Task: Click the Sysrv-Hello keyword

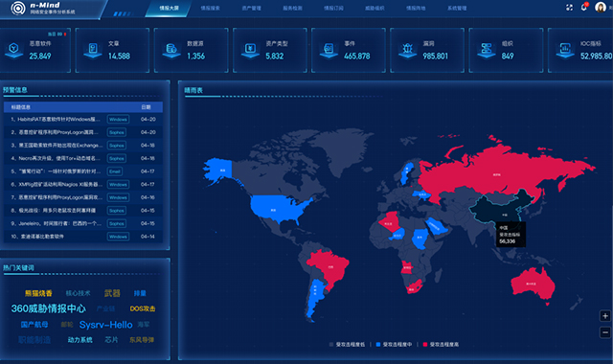Action: tap(106, 325)
